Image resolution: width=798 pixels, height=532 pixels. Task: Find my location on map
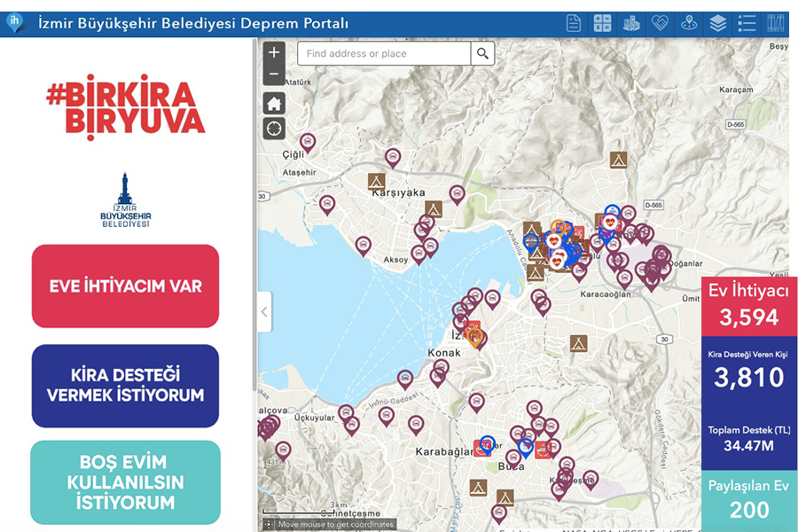point(274,129)
